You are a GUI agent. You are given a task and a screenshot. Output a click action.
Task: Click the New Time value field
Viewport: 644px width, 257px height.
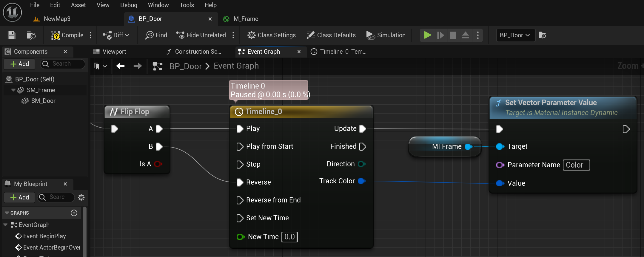tap(289, 237)
